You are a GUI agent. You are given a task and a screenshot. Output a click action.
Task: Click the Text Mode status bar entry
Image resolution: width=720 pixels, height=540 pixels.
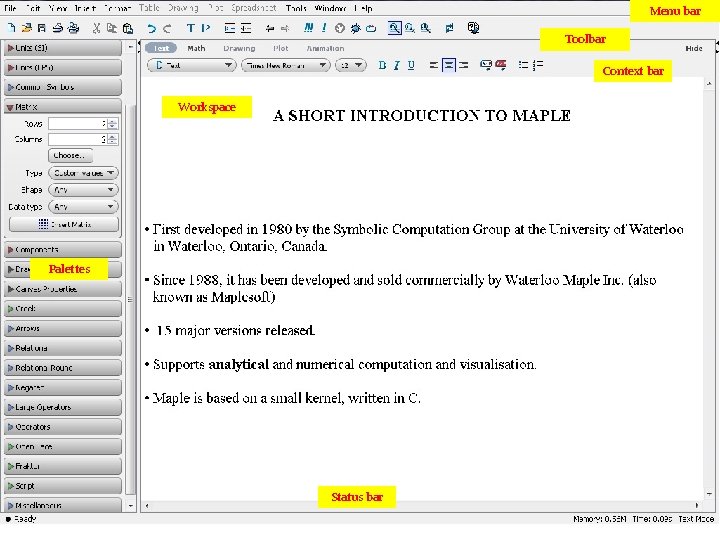click(x=696, y=519)
